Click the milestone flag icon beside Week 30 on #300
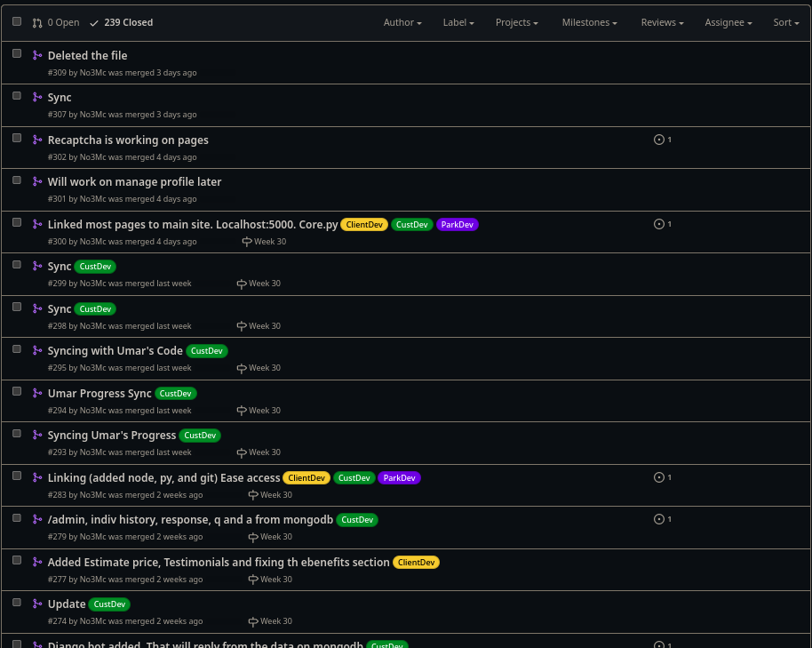Screen dimensions: 812x648 point(247,241)
